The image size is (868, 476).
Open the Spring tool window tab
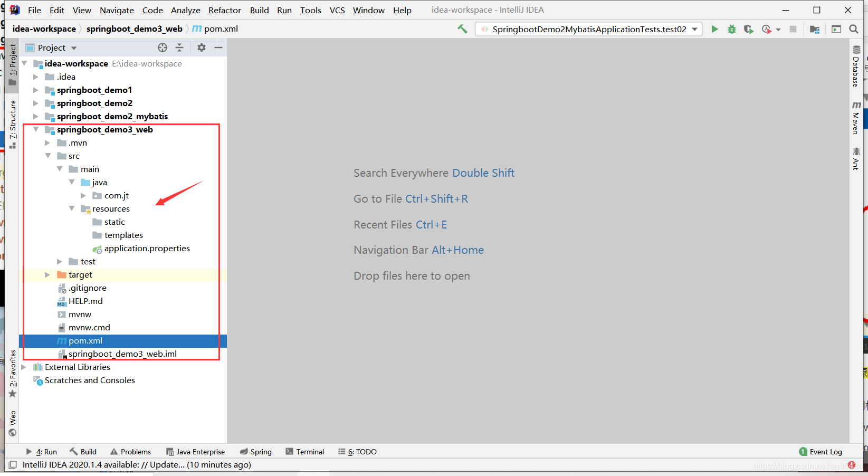(256, 452)
